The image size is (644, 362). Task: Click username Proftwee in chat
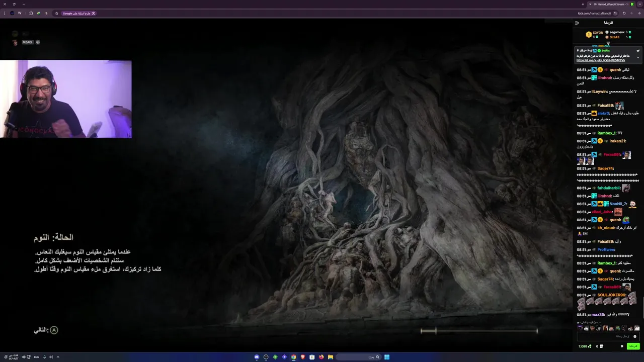pyautogui.click(x=606, y=249)
